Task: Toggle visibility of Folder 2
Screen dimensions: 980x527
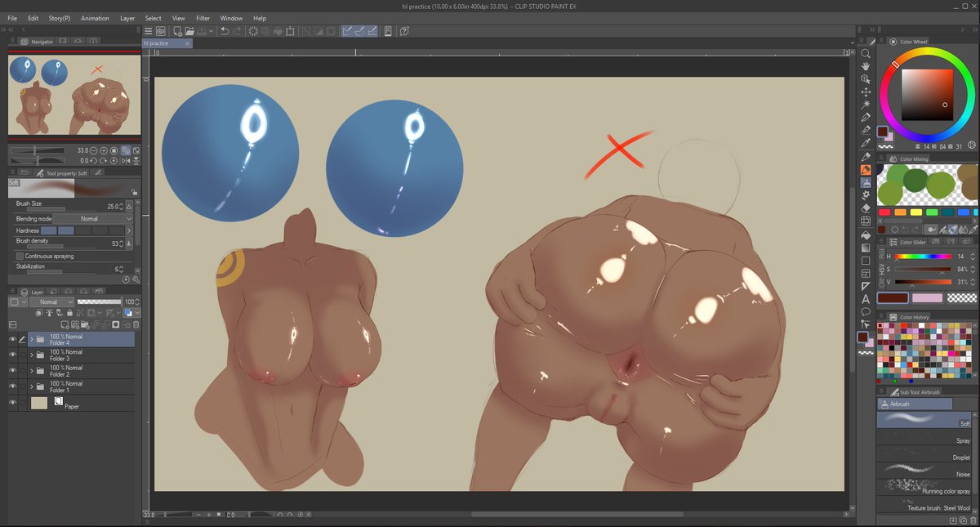Action: tap(13, 370)
